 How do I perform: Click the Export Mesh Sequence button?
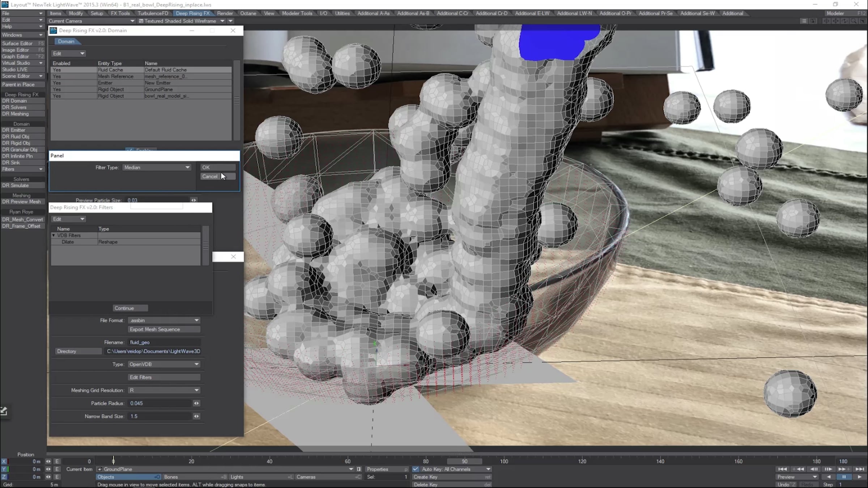click(x=164, y=329)
